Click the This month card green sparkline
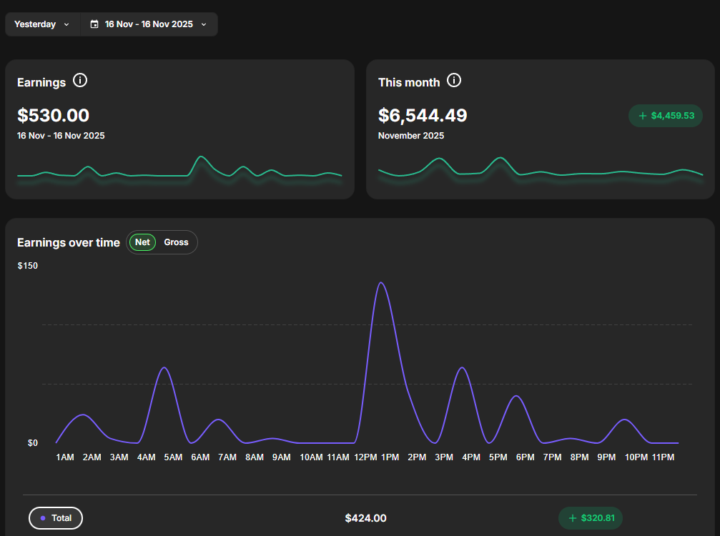Viewport: 720px width, 536px height. coord(540,169)
